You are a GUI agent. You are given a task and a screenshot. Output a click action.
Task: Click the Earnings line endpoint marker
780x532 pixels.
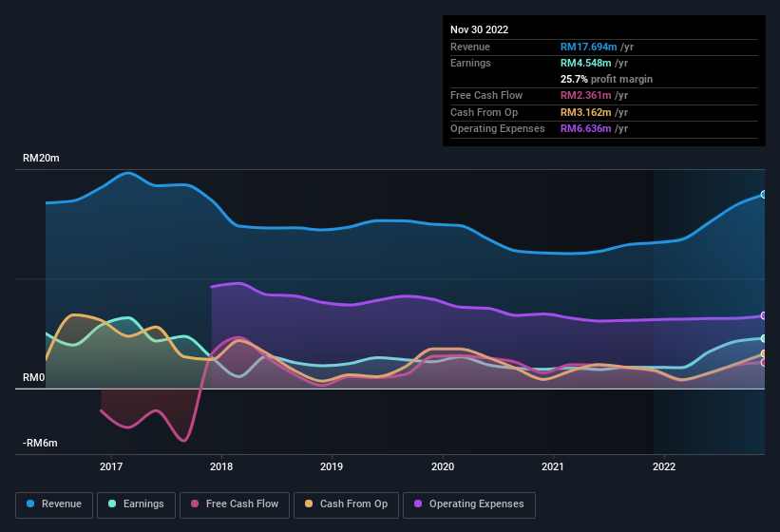(764, 338)
